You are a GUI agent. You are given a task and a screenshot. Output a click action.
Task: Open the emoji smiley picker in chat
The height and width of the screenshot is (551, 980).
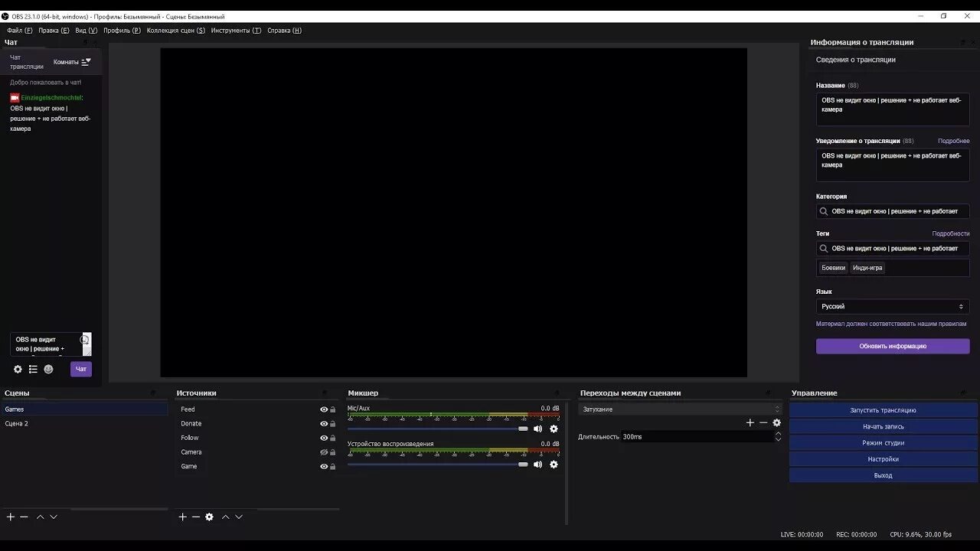(48, 369)
